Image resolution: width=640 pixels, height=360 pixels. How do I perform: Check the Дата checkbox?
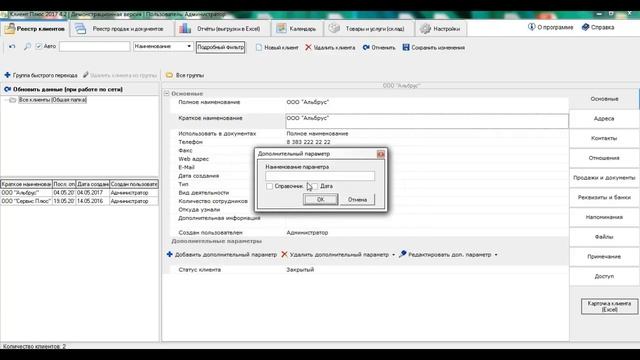[315, 186]
